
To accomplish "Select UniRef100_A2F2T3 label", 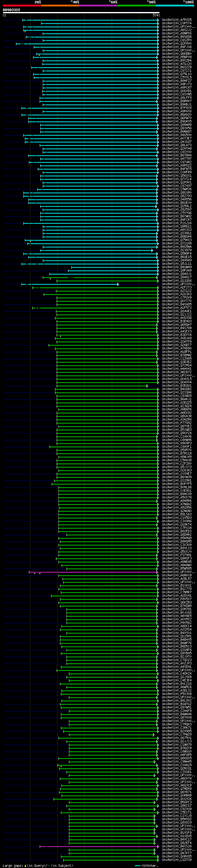I will [x=177, y=287].
